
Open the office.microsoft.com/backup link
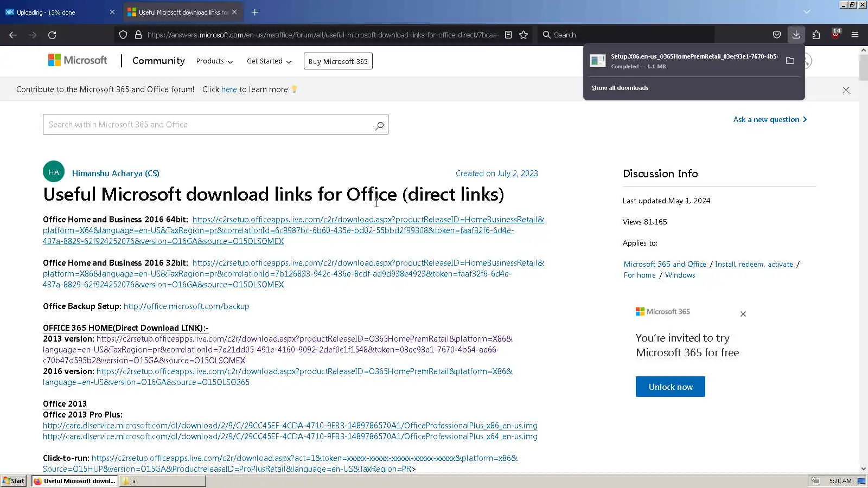[x=187, y=306]
